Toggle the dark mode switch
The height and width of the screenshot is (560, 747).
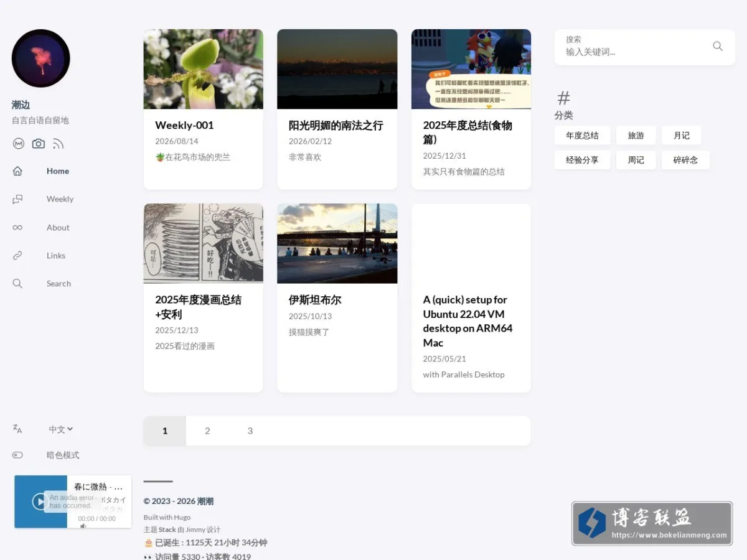tap(17, 455)
